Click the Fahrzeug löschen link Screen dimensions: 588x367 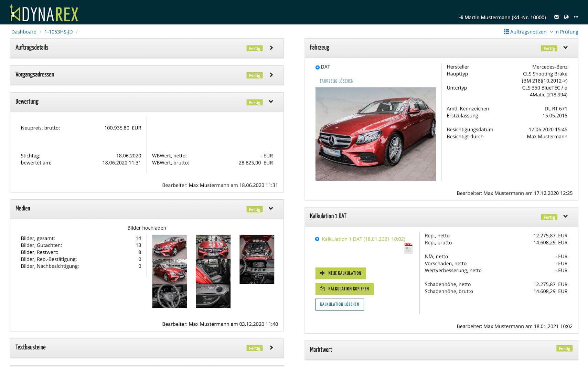coord(336,81)
